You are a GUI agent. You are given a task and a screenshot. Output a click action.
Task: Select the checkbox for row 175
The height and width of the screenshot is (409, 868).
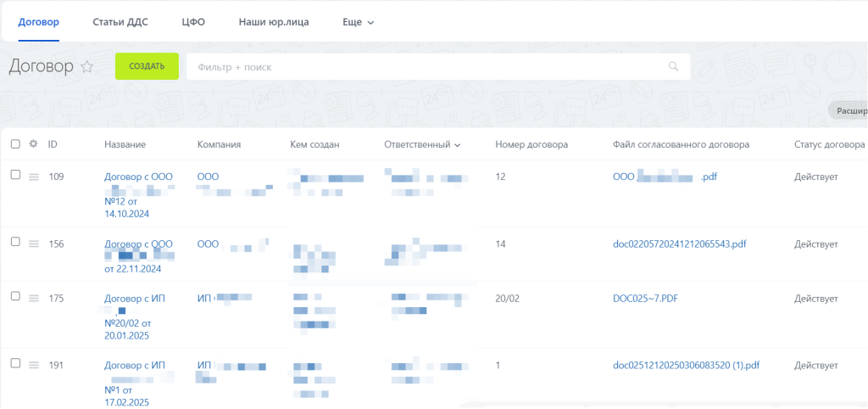click(x=15, y=296)
